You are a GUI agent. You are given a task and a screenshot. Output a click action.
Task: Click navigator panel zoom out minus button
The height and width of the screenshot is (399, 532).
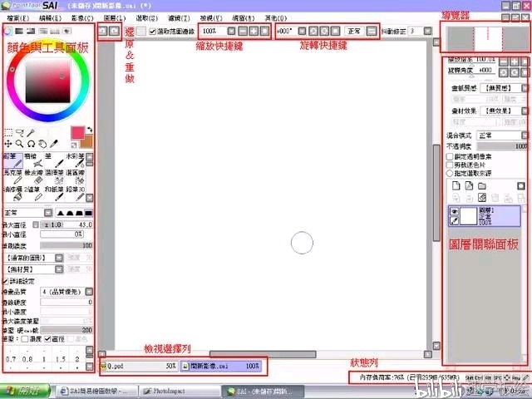pyautogui.click(x=504, y=62)
